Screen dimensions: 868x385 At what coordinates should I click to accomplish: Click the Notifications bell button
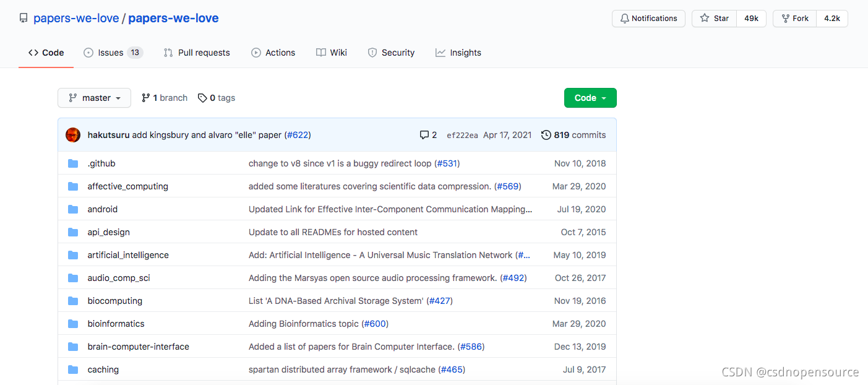click(648, 19)
